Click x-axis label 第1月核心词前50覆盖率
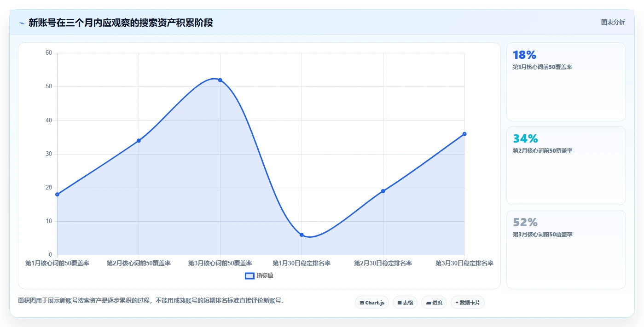The width and height of the screenshot is (644, 327). click(57, 264)
